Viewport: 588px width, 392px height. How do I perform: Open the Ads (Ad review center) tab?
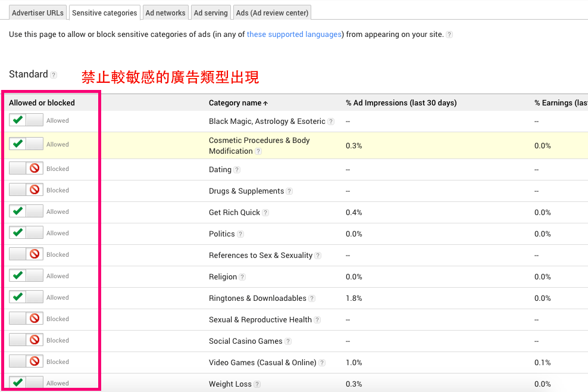pyautogui.click(x=272, y=13)
